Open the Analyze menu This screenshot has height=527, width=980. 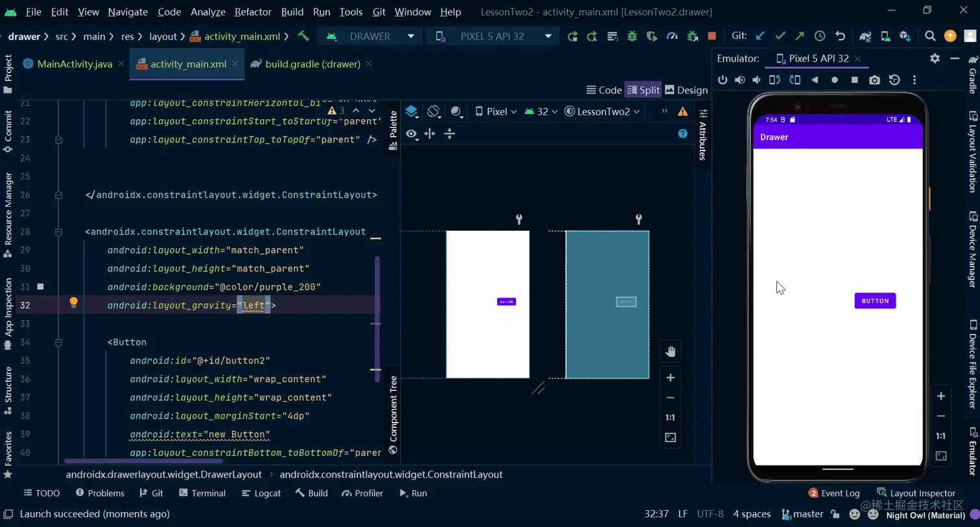pos(208,12)
